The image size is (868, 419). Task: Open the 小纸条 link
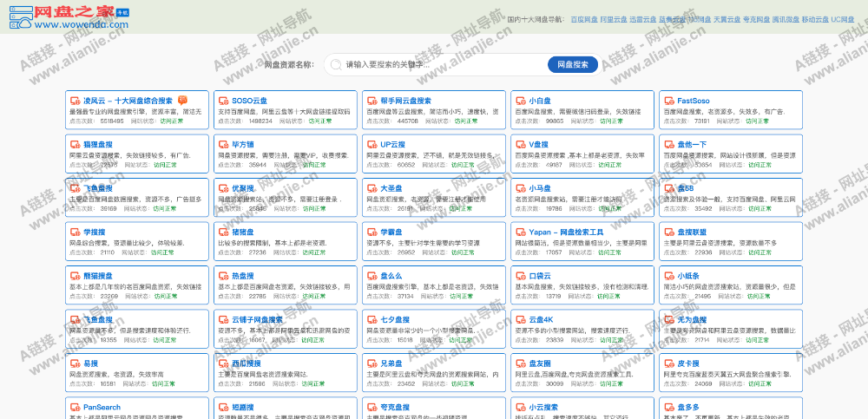688,276
